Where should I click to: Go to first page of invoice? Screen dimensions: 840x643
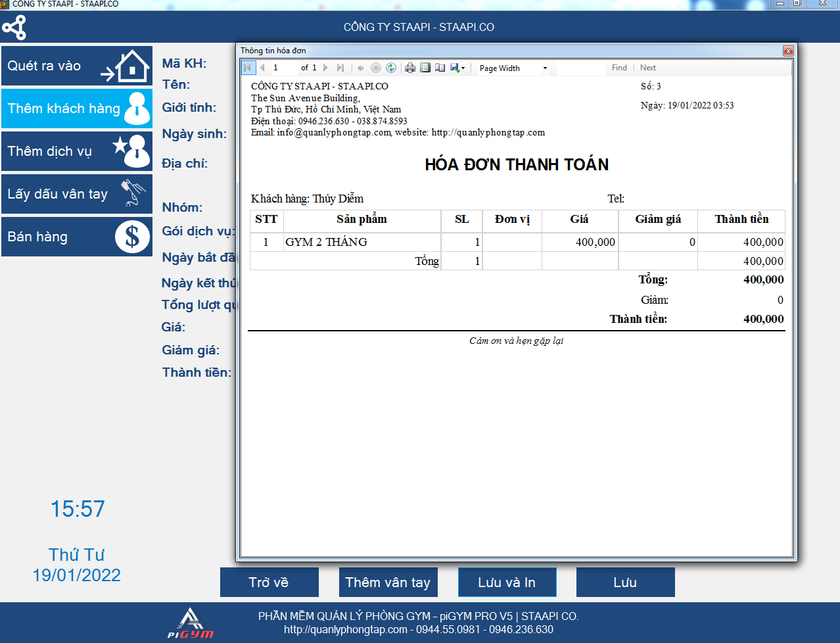[x=248, y=68]
